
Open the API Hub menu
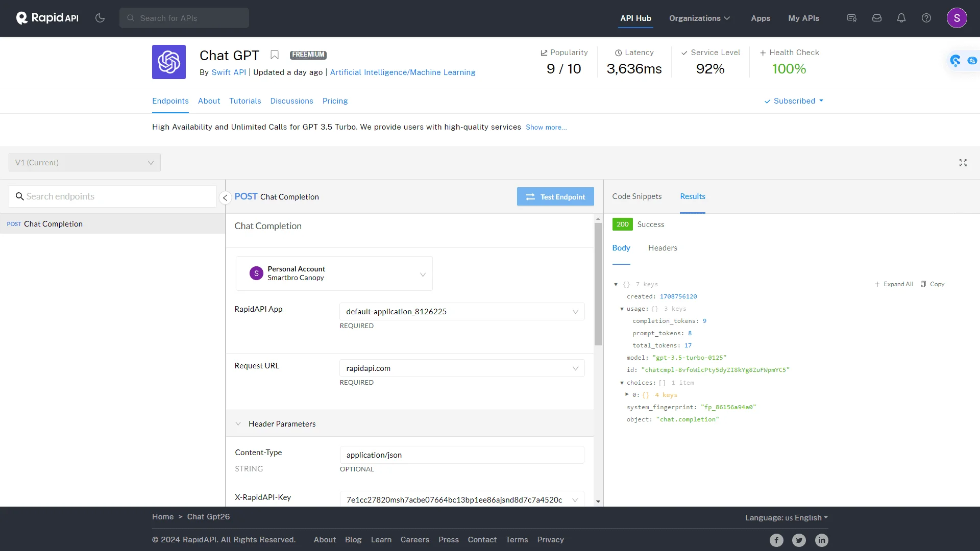636,18
